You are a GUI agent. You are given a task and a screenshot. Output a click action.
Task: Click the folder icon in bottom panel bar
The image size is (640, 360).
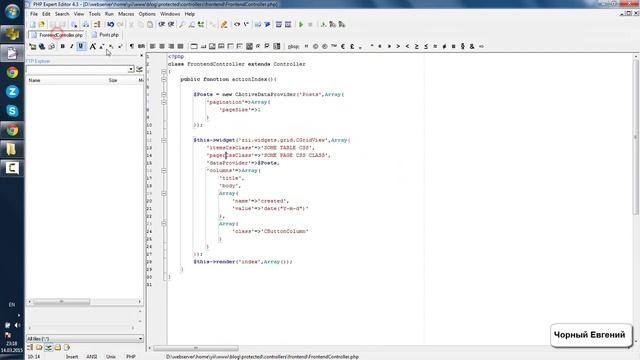tap(39, 348)
